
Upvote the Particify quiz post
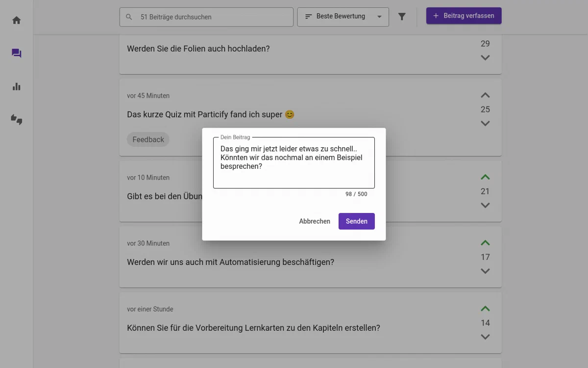click(x=485, y=95)
